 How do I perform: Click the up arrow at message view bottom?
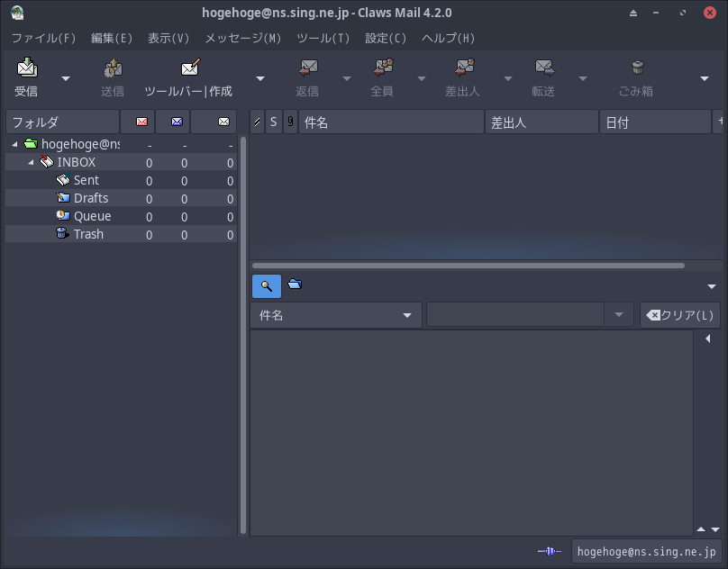pyautogui.click(x=701, y=529)
